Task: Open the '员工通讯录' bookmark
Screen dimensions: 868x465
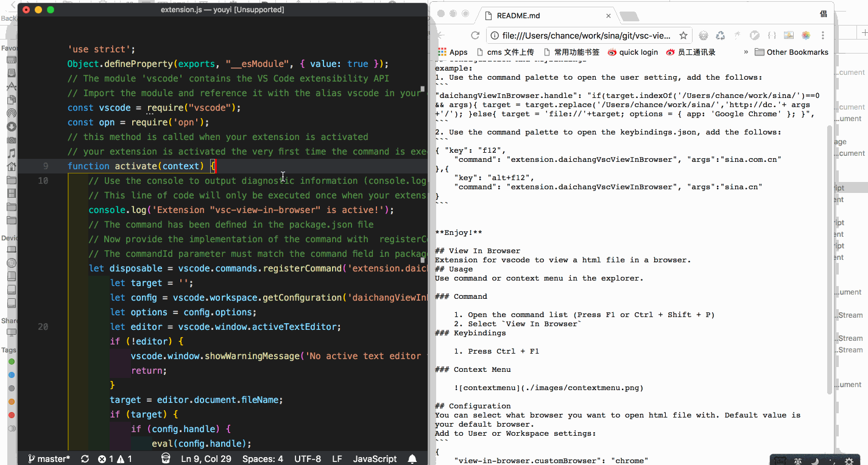Action: pyautogui.click(x=691, y=52)
